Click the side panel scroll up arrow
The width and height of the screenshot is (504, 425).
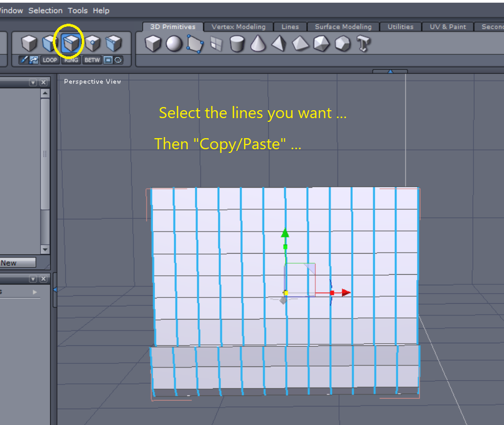tap(45, 93)
